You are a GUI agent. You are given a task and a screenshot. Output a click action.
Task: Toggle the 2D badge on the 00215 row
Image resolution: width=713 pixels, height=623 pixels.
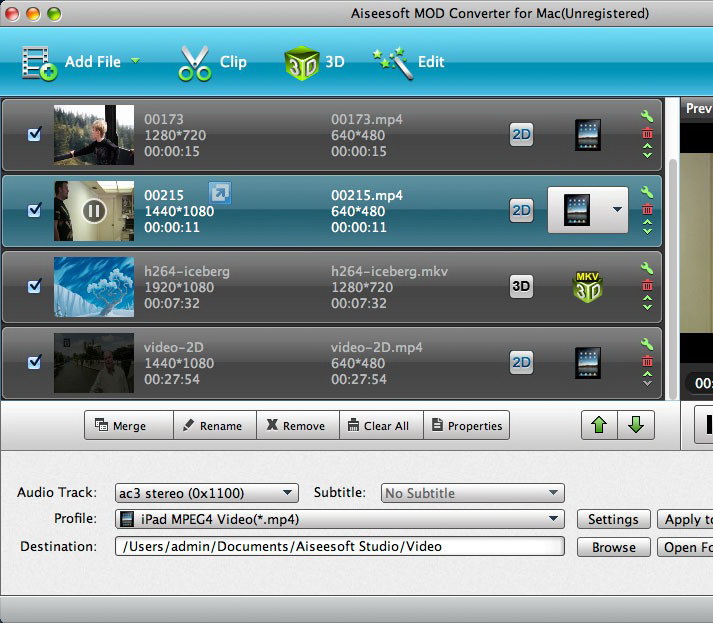[521, 211]
